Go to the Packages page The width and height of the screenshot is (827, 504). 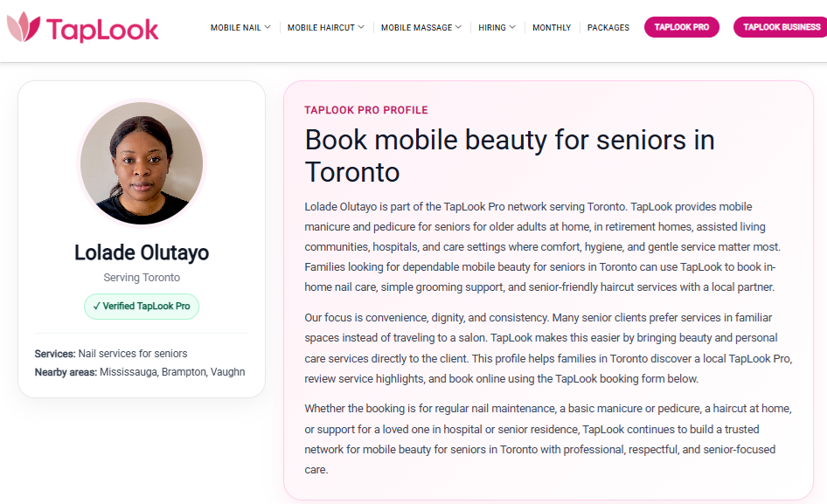(x=608, y=27)
